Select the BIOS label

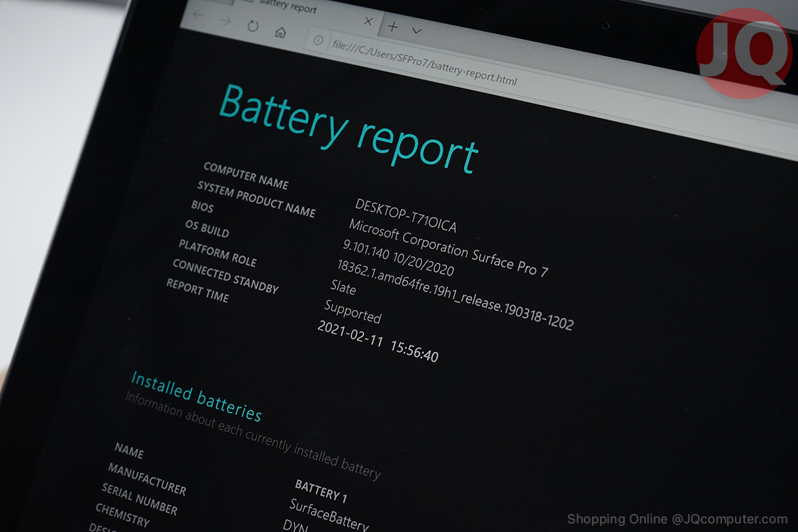pyautogui.click(x=202, y=206)
